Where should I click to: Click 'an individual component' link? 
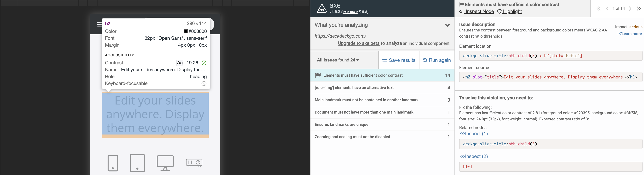pyautogui.click(x=426, y=43)
